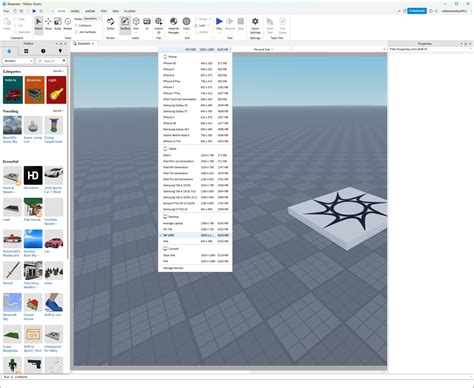Enable the Join Surfaces checkbox
474x388 pixels.
76,32
